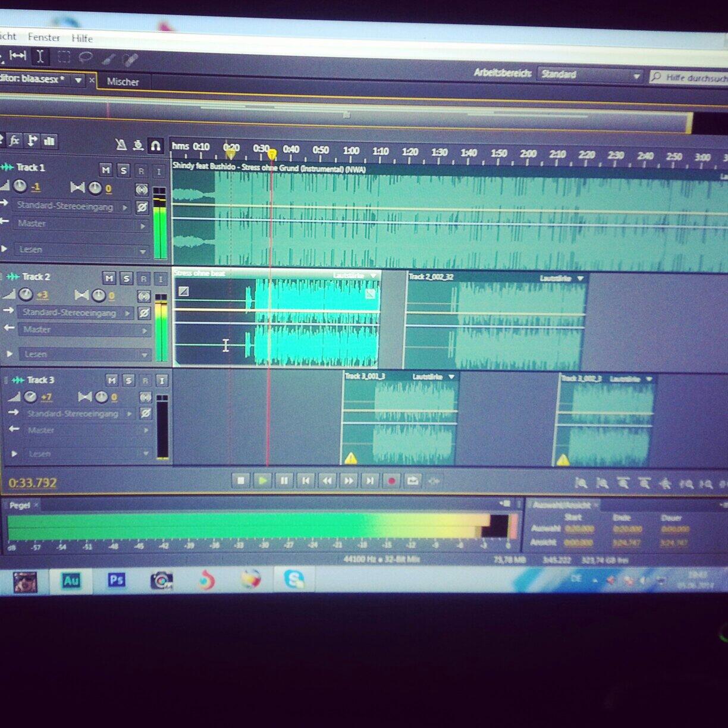Image resolution: width=728 pixels, height=728 pixels.
Task: Pause playback
Action: [284, 481]
